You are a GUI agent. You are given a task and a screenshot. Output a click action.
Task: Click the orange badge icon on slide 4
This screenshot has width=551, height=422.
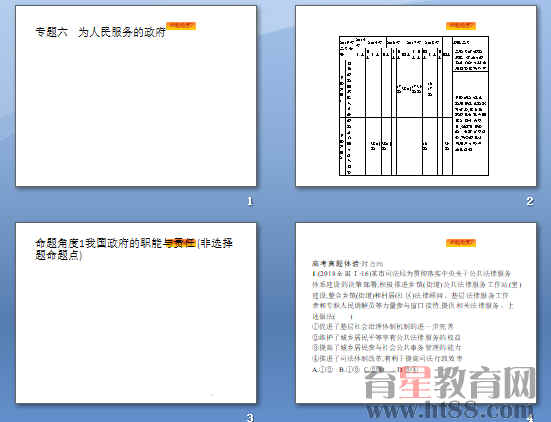click(461, 243)
